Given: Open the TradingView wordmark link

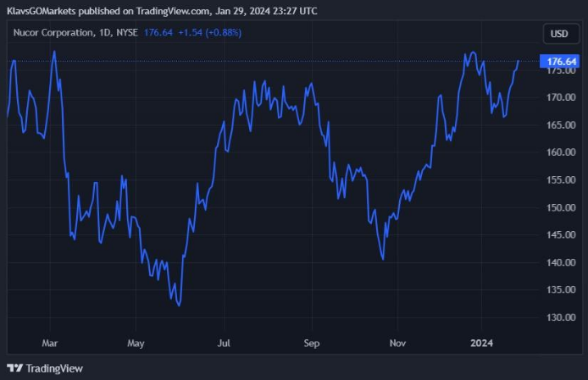Looking at the screenshot, I should point(54,368).
